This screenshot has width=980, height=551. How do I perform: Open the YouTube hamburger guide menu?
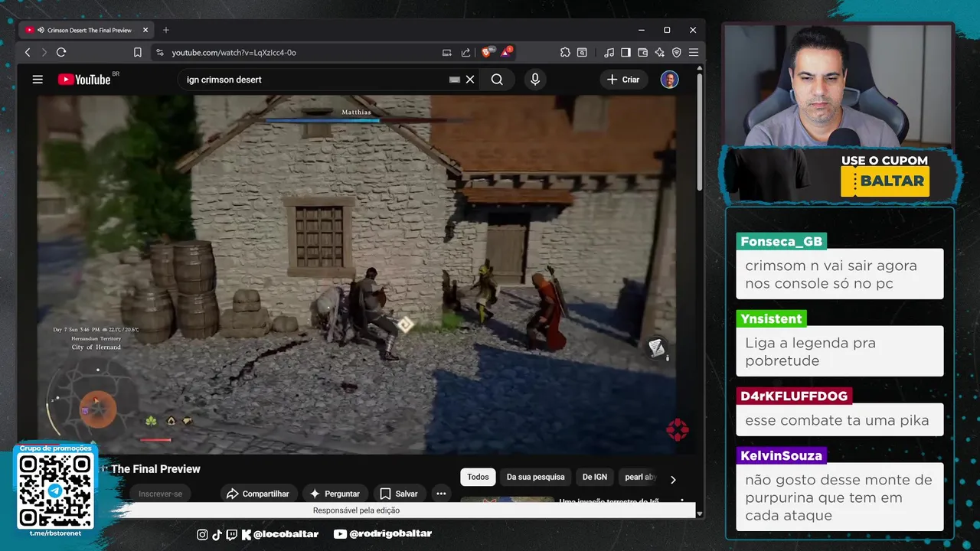38,80
